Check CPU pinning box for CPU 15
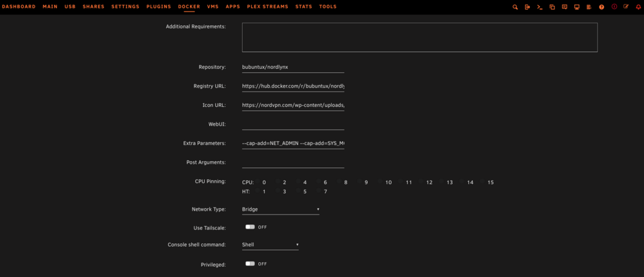The image size is (644, 277). (x=482, y=182)
